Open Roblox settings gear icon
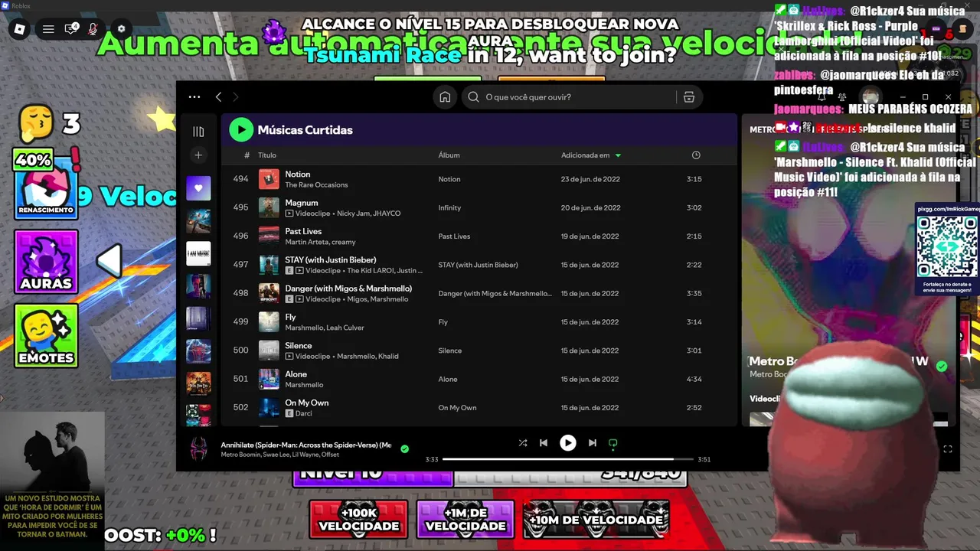This screenshot has width=980, height=551. point(121,29)
